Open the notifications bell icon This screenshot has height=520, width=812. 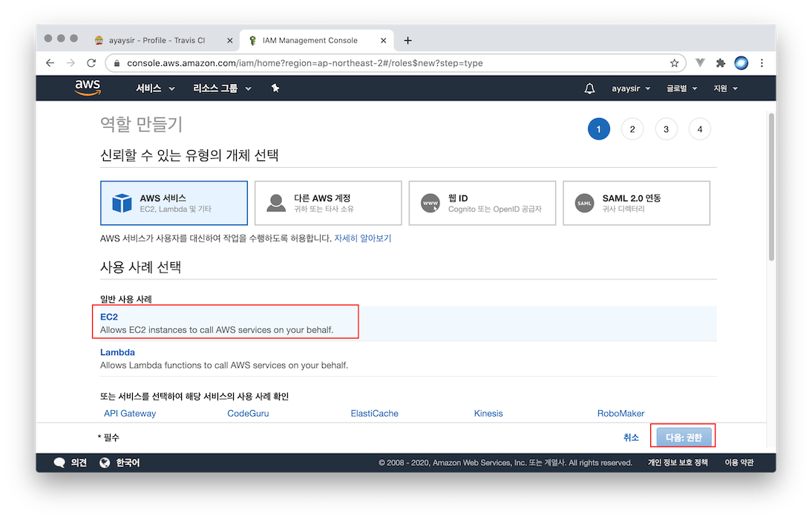589,88
